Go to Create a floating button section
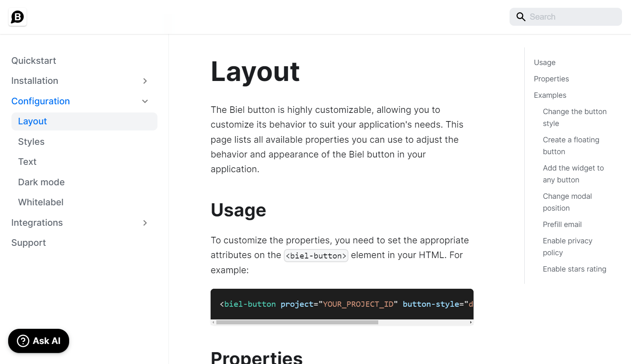This screenshot has width=631, height=364. click(571, 146)
